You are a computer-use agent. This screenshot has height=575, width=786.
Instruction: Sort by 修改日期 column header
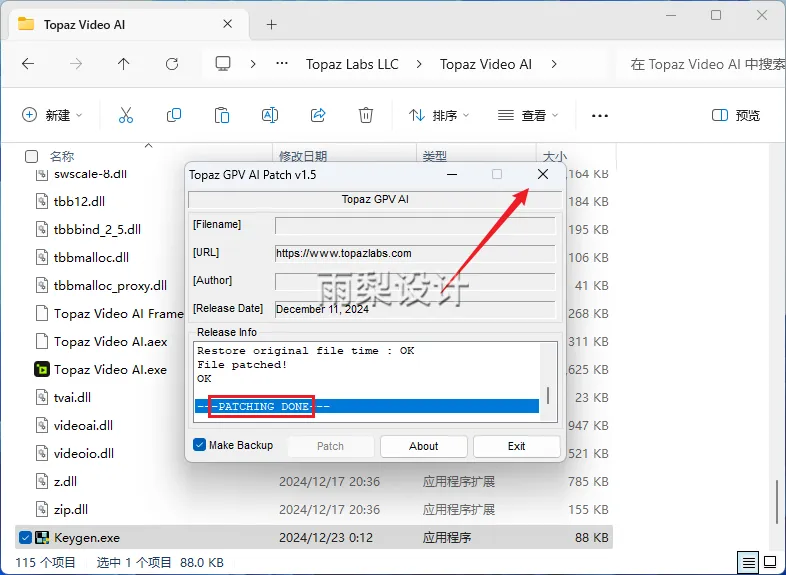click(303, 156)
